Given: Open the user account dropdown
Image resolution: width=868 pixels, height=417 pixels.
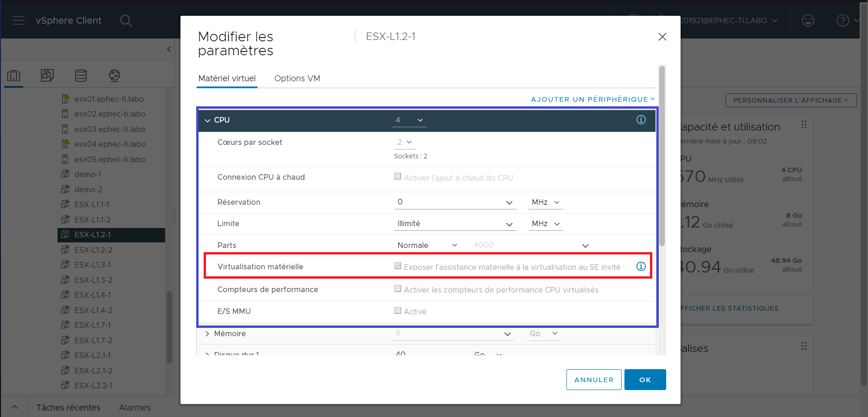Looking at the screenshot, I should click(729, 20).
